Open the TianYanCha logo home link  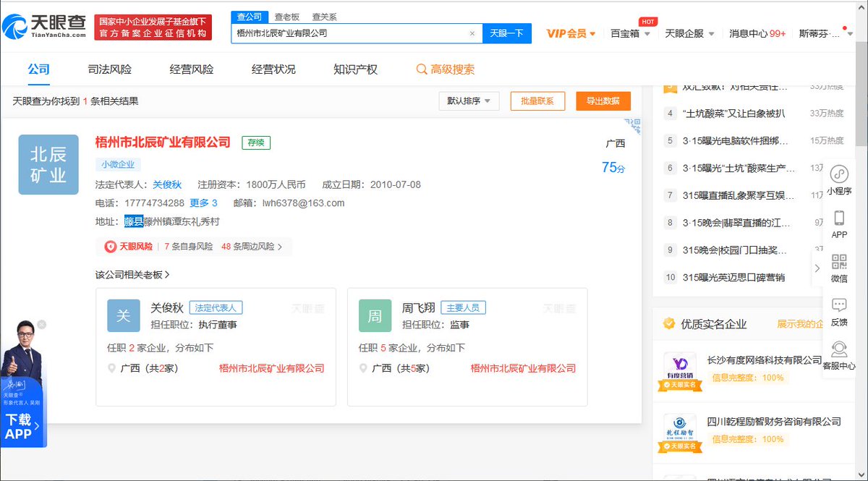(x=43, y=27)
